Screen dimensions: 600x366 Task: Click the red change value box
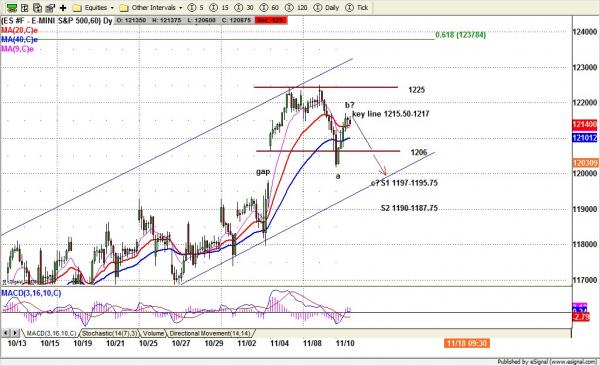271,20
